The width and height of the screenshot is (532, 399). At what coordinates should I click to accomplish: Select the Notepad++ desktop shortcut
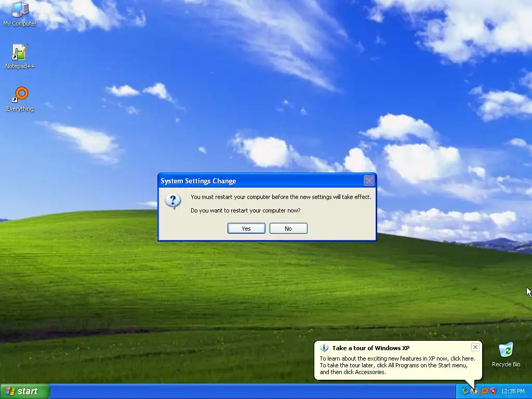[20, 56]
